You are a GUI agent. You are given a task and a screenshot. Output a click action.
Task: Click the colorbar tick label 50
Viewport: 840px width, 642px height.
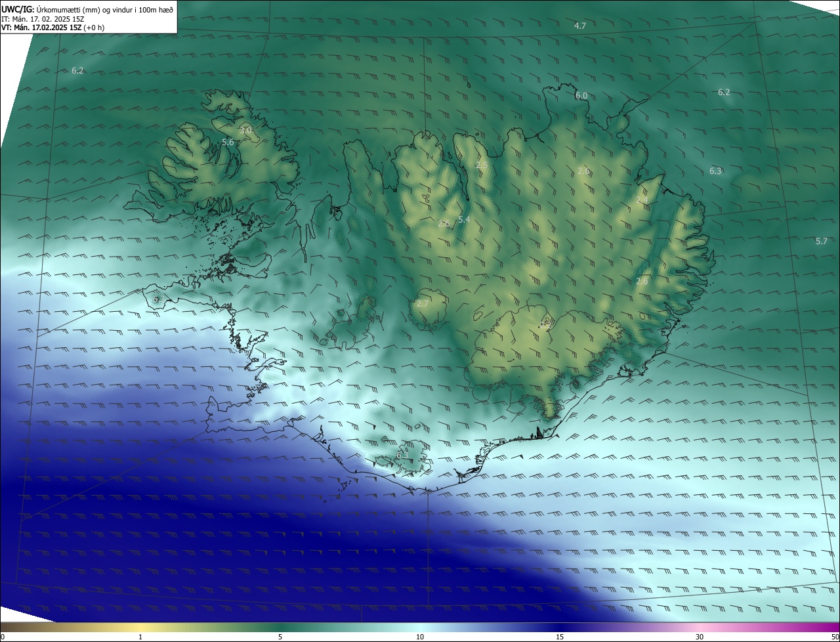(835, 637)
